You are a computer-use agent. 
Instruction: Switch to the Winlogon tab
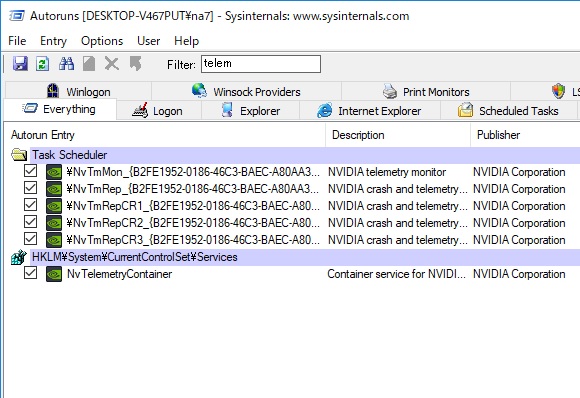click(78, 91)
